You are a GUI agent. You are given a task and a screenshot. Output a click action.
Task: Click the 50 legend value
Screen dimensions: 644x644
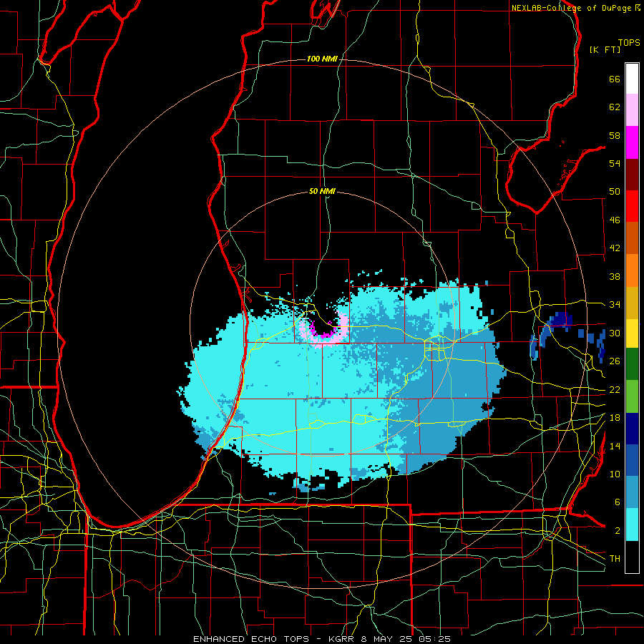click(615, 192)
